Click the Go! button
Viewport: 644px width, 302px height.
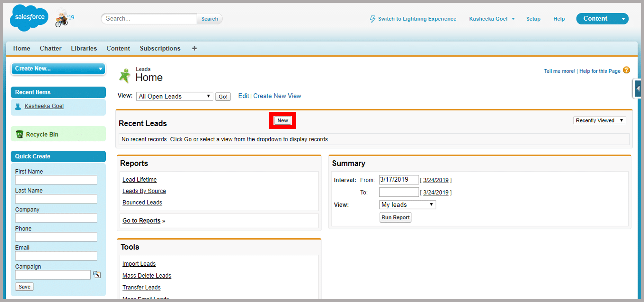pyautogui.click(x=223, y=97)
